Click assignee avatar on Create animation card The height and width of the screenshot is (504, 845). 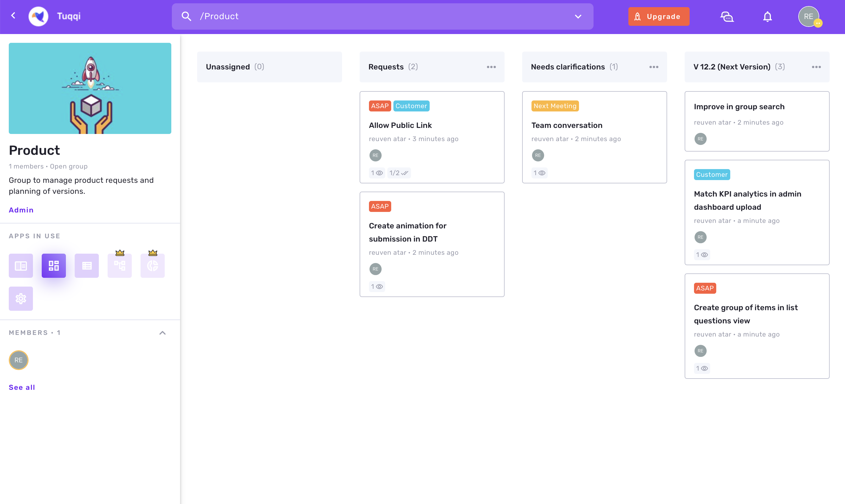pos(375,269)
